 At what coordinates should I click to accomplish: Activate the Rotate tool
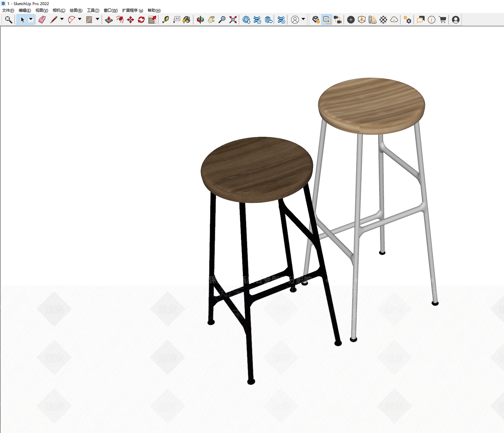(x=141, y=20)
